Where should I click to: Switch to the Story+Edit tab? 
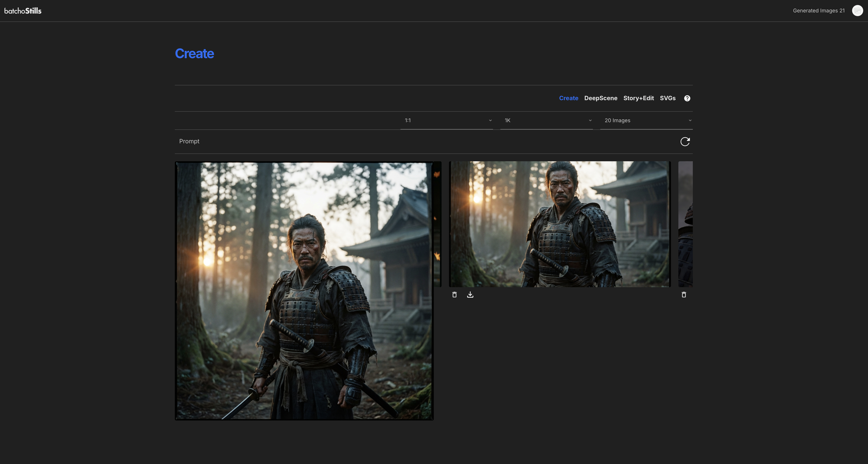point(639,98)
